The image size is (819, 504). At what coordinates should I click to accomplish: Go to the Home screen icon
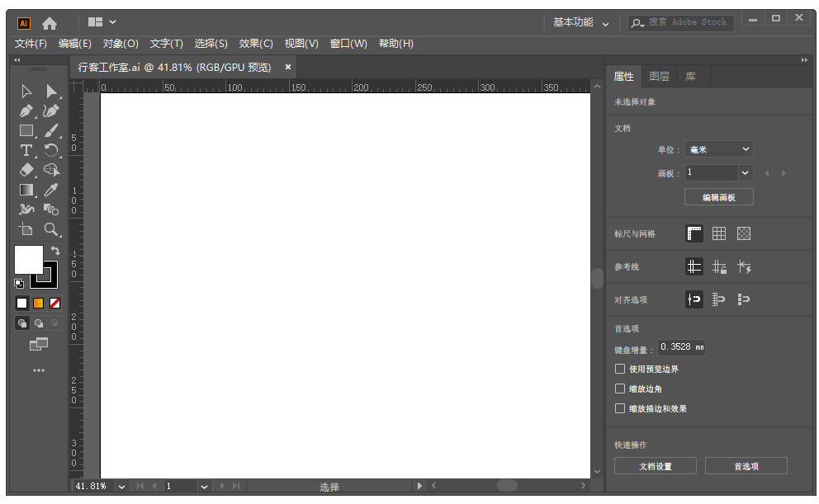50,23
